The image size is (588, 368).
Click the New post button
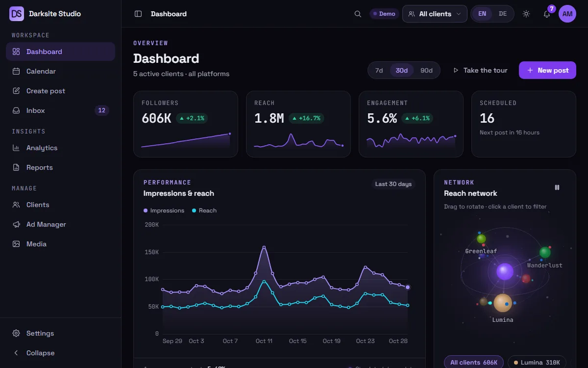pos(547,70)
